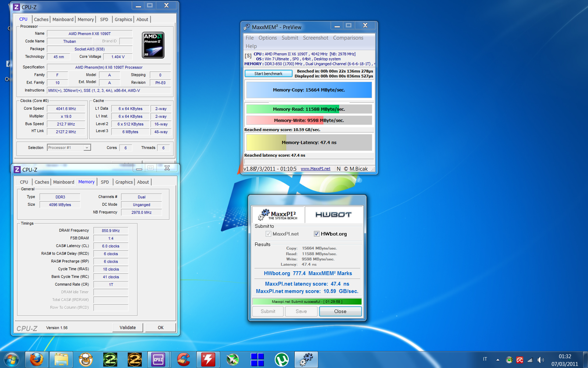
Task: Click the NB Frequency value 2978.0 MHz
Action: (x=141, y=212)
